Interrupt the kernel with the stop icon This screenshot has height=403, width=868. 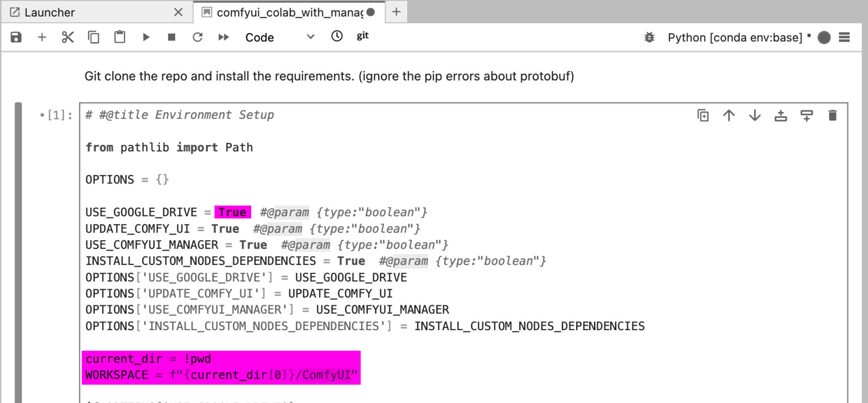click(x=172, y=37)
